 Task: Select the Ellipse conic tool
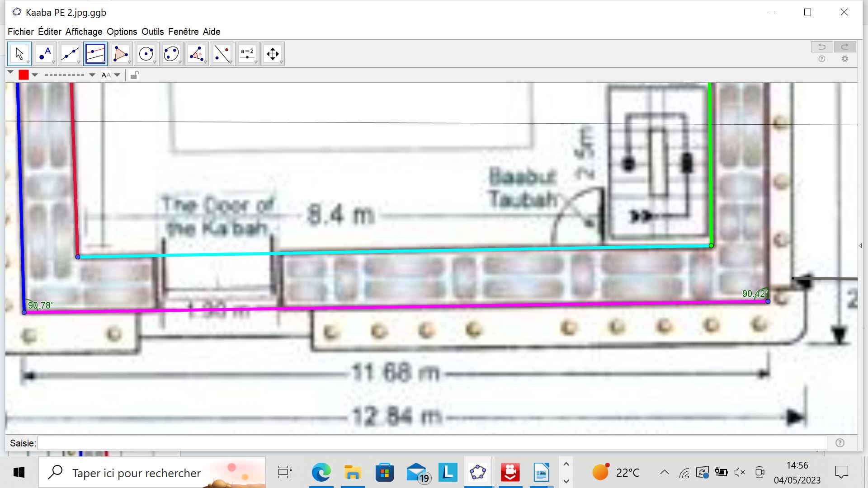[x=171, y=54]
